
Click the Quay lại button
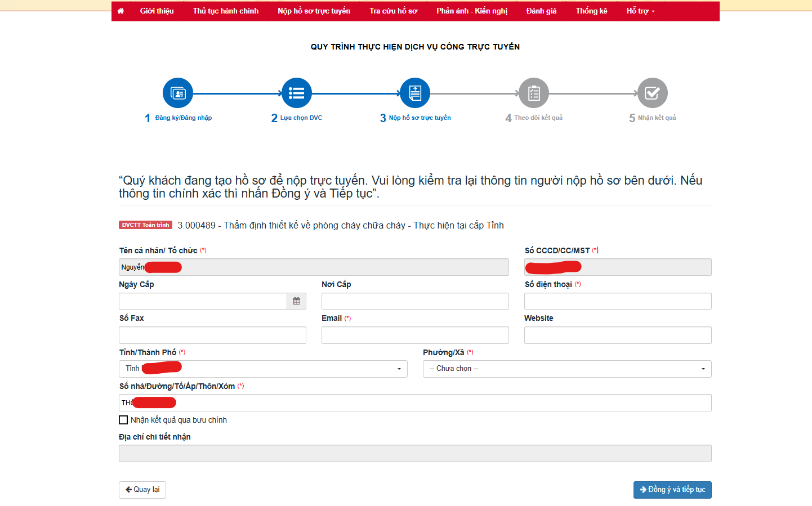[142, 490]
